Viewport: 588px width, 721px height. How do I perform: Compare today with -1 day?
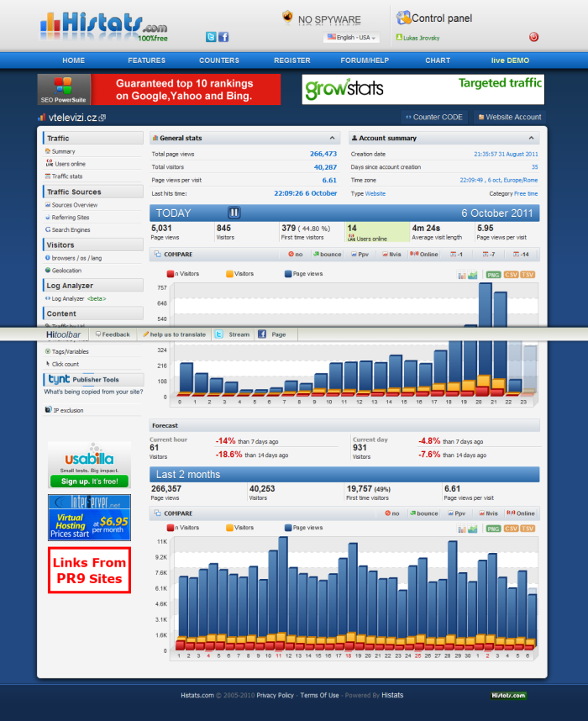coord(456,255)
